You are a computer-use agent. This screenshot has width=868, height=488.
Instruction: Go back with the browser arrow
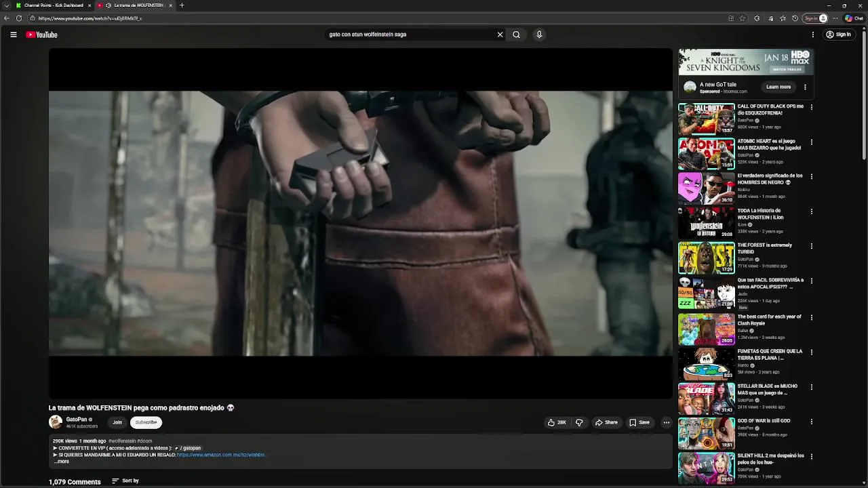click(x=7, y=18)
